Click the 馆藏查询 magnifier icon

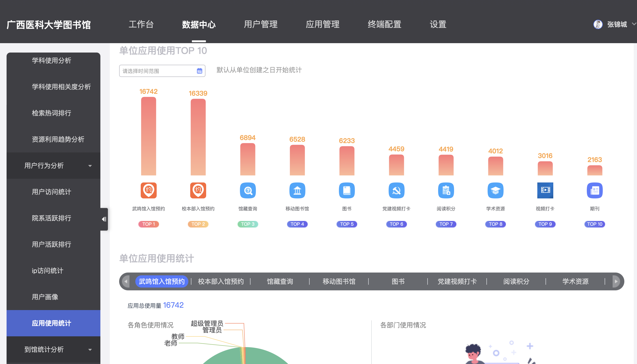[247, 190]
